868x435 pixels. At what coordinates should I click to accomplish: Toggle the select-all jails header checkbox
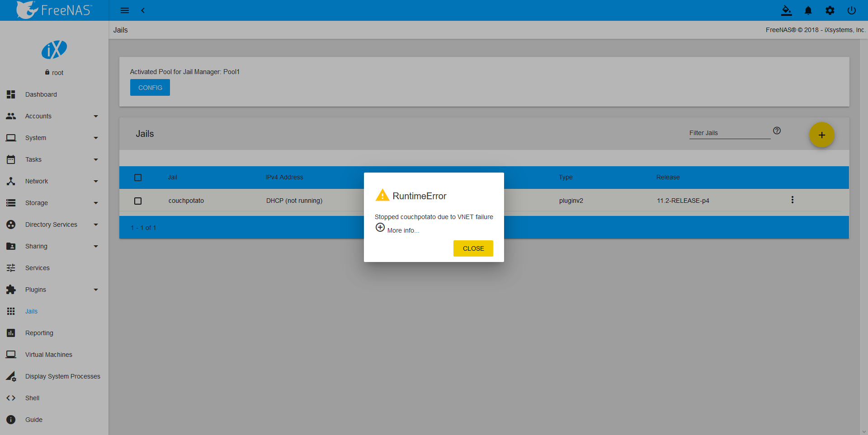pyautogui.click(x=138, y=178)
